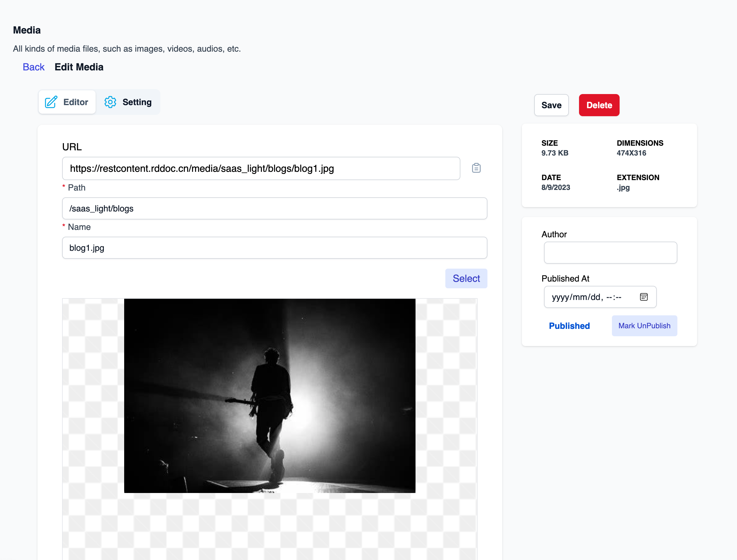Click the Published status label
The image size is (737, 560).
[569, 326]
